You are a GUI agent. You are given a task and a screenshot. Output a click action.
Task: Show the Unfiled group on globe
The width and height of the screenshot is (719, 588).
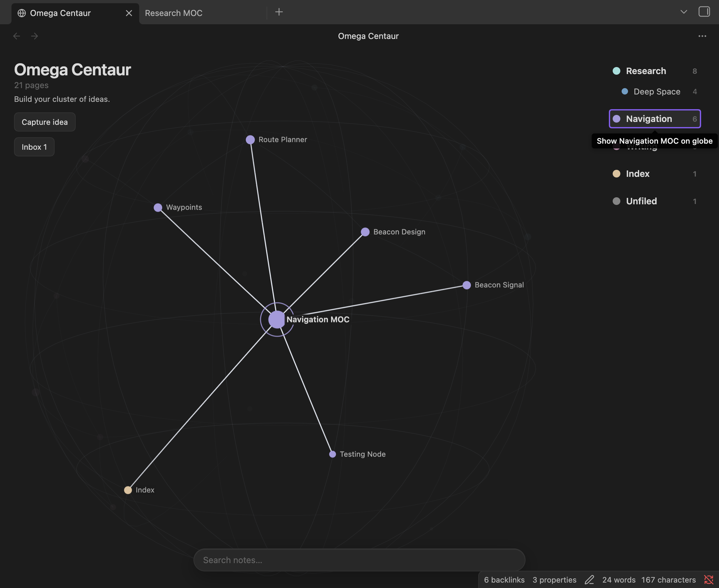(x=655, y=201)
